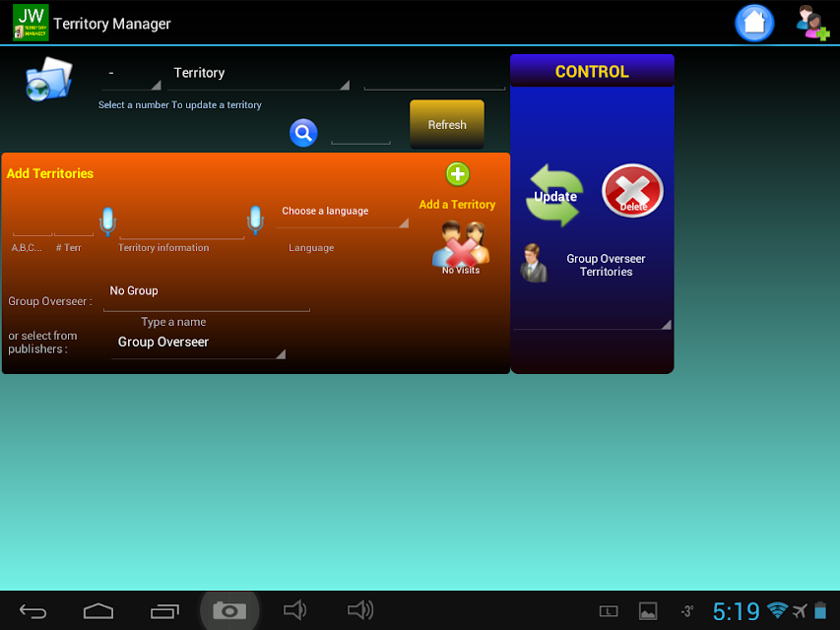Click the No Group name input field

pyautogui.click(x=206, y=294)
